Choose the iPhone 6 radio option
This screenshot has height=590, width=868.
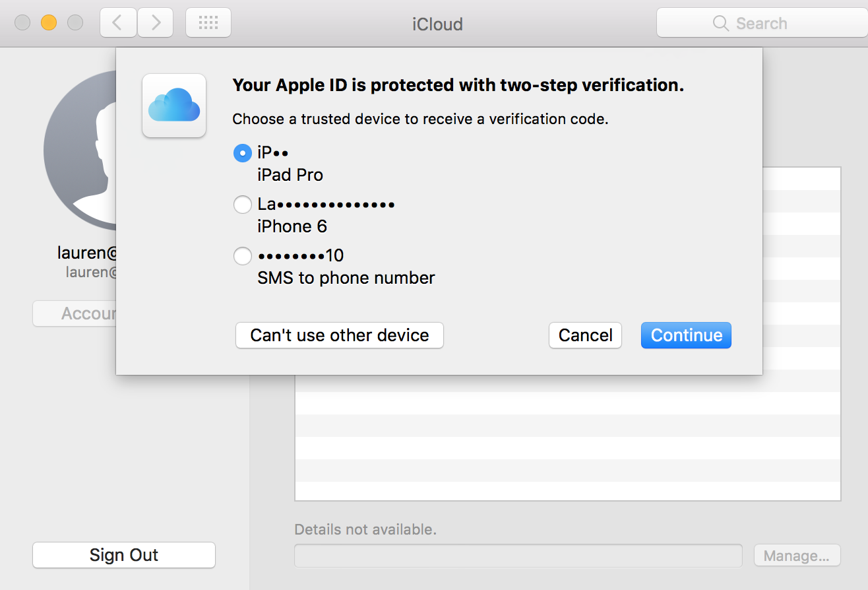click(243, 205)
